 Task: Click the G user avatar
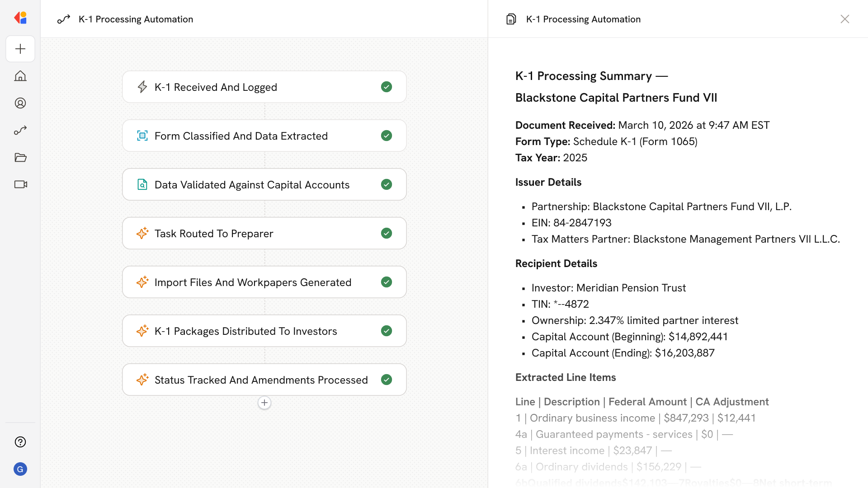20,469
